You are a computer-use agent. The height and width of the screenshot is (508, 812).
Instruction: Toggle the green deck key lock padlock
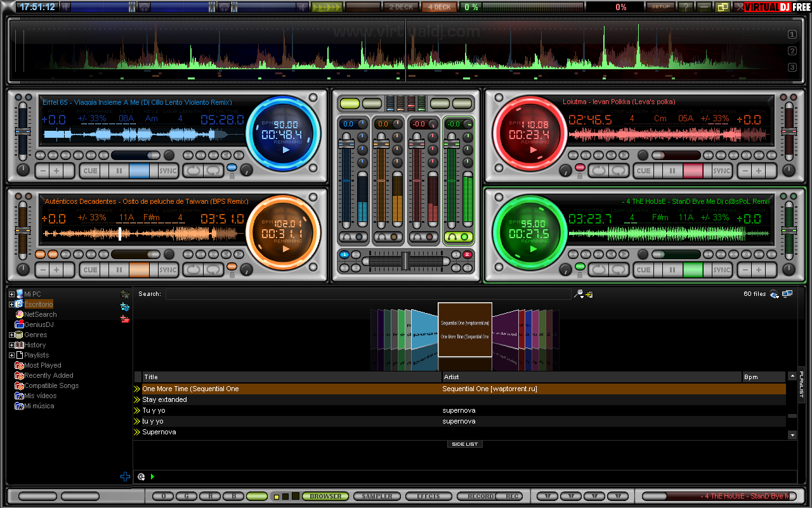pos(580,275)
